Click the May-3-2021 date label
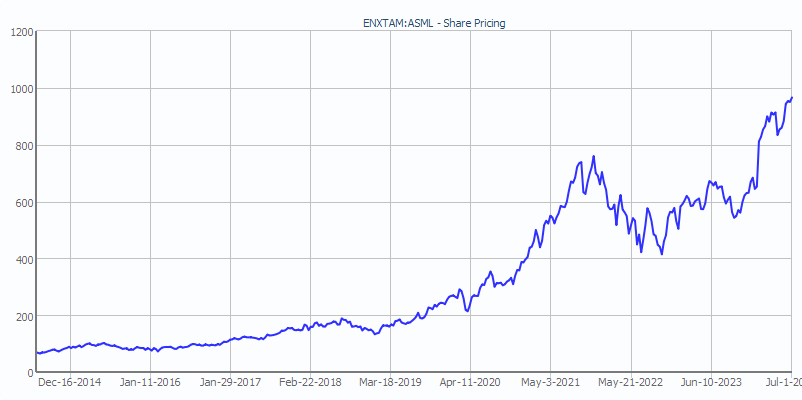This screenshot has width=802, height=400. (x=551, y=382)
